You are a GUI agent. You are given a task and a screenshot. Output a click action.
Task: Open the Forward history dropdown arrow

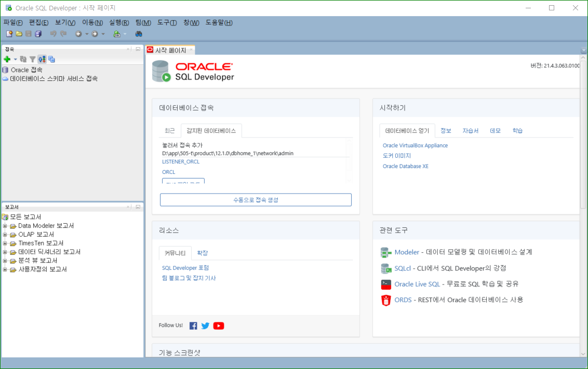103,34
